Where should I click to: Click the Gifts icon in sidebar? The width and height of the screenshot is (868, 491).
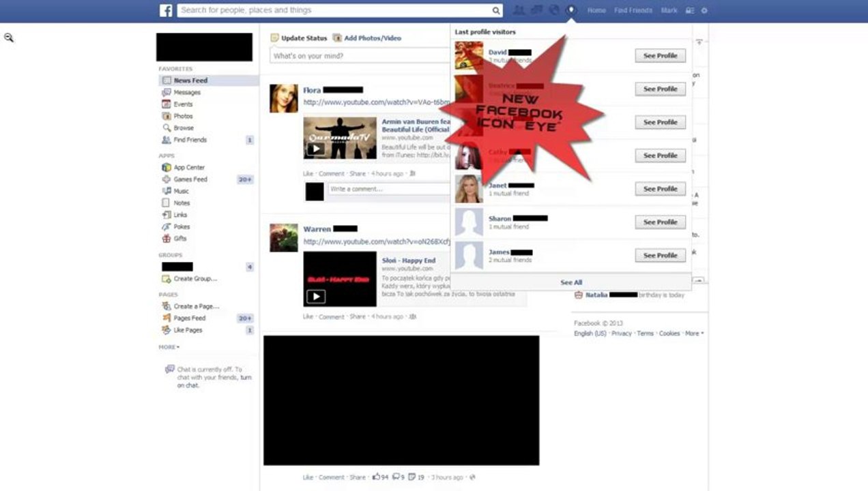167,239
